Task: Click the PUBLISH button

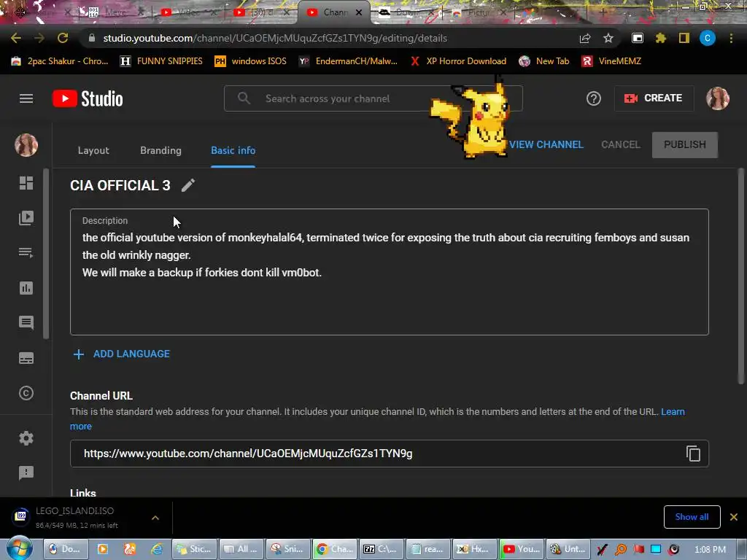Action: coord(684,145)
